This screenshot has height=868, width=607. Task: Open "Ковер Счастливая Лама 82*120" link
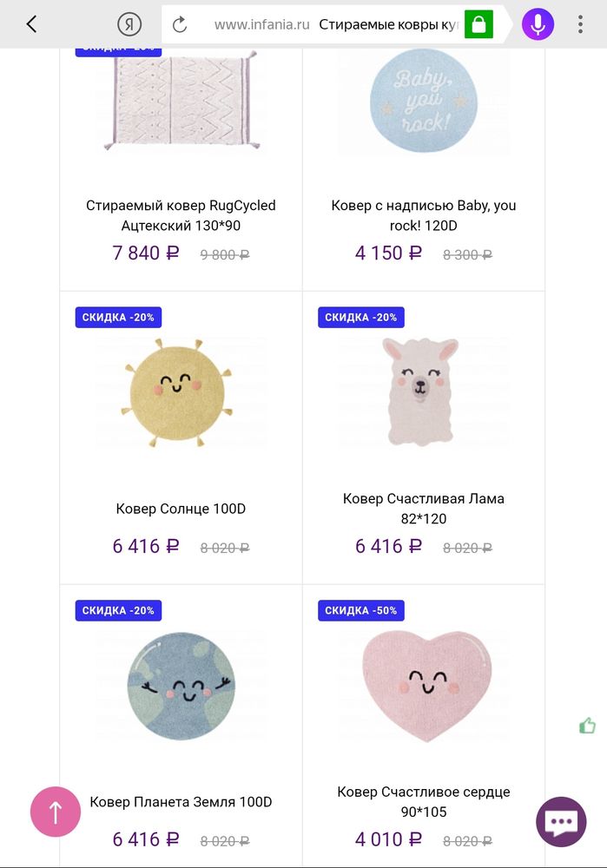[424, 509]
